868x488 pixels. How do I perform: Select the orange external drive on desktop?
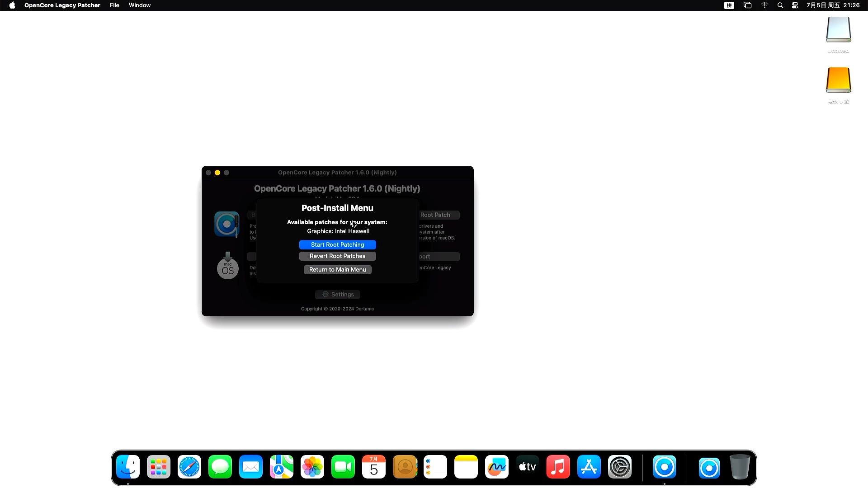click(838, 80)
